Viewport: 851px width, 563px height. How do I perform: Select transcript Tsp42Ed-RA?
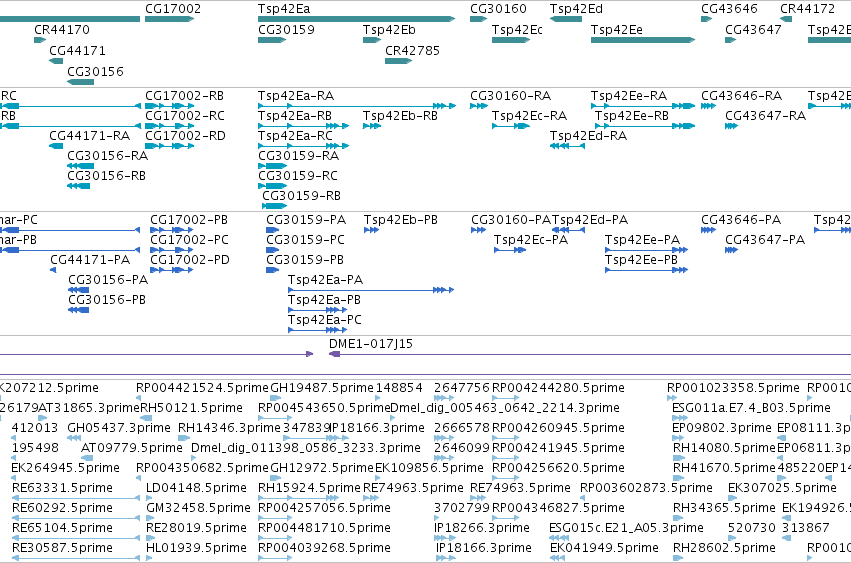(588, 136)
